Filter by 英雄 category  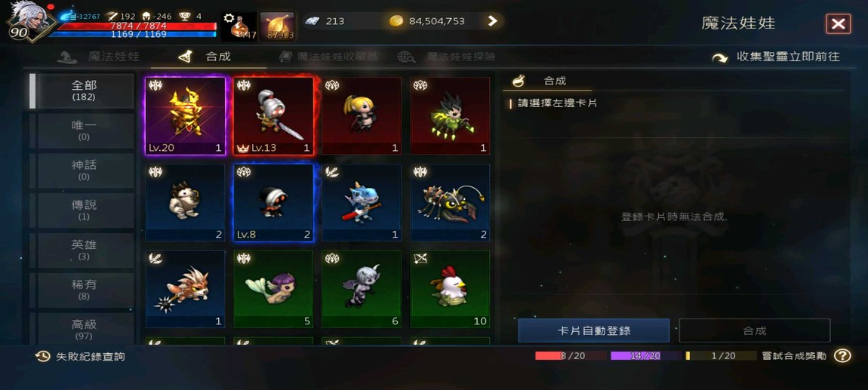84,250
